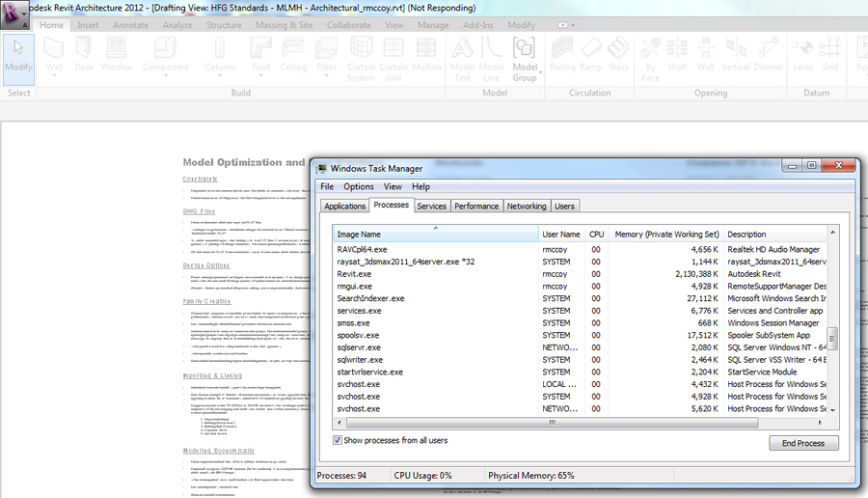Select the Shaft opening tool
This screenshot has height=498, width=868.
coord(677,54)
